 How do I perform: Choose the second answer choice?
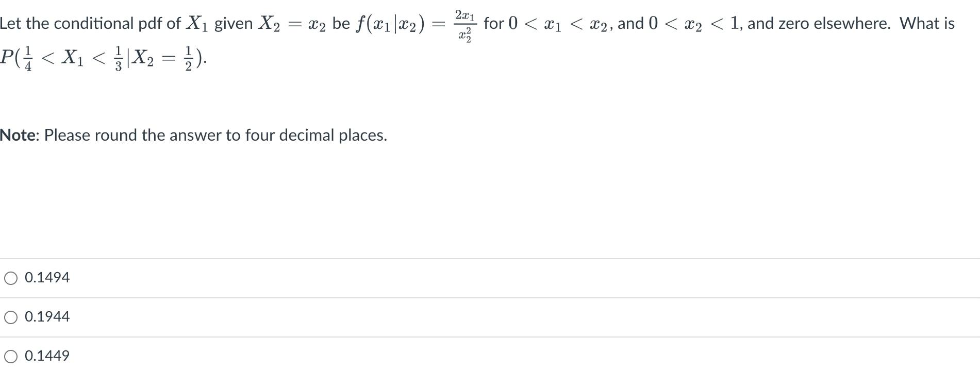pyautogui.click(x=47, y=317)
